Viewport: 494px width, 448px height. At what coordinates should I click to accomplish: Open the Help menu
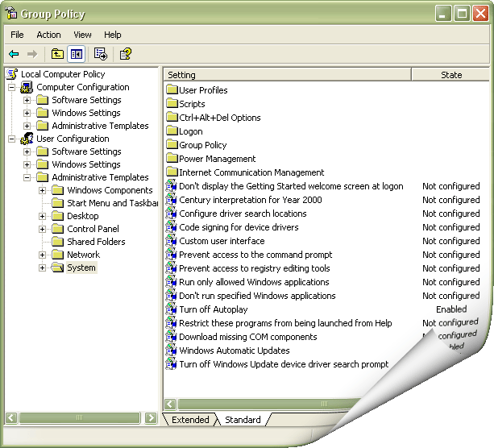coord(113,35)
